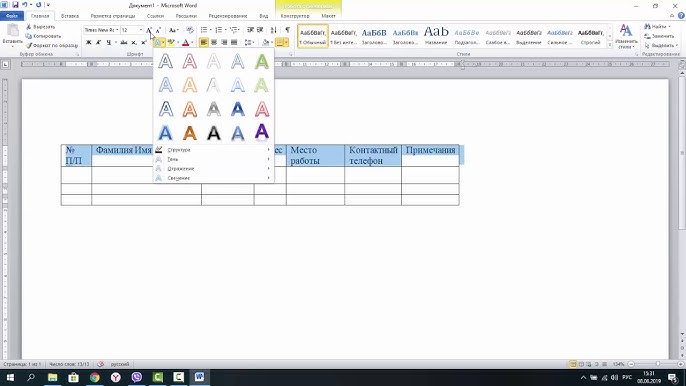Open the Line Spacing dropdown
The height and width of the screenshot is (386, 686).
click(x=249, y=42)
